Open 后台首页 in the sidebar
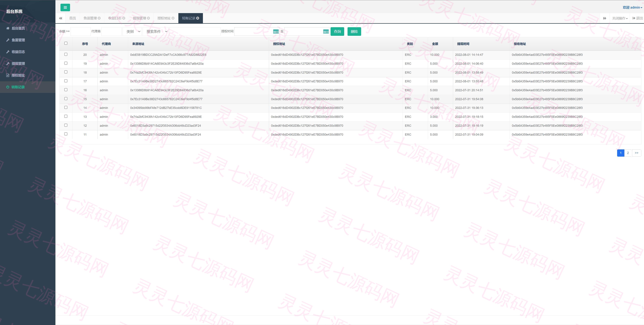Viewport: 644px width, 325px height. tap(28, 28)
